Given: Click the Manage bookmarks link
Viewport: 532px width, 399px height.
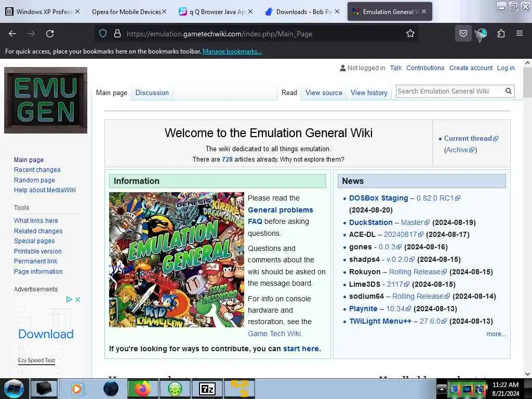Looking at the screenshot, I should tap(232, 51).
